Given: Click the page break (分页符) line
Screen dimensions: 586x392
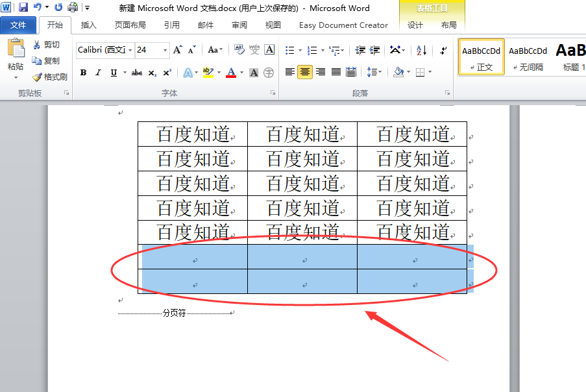Looking at the screenshot, I should tap(175, 313).
